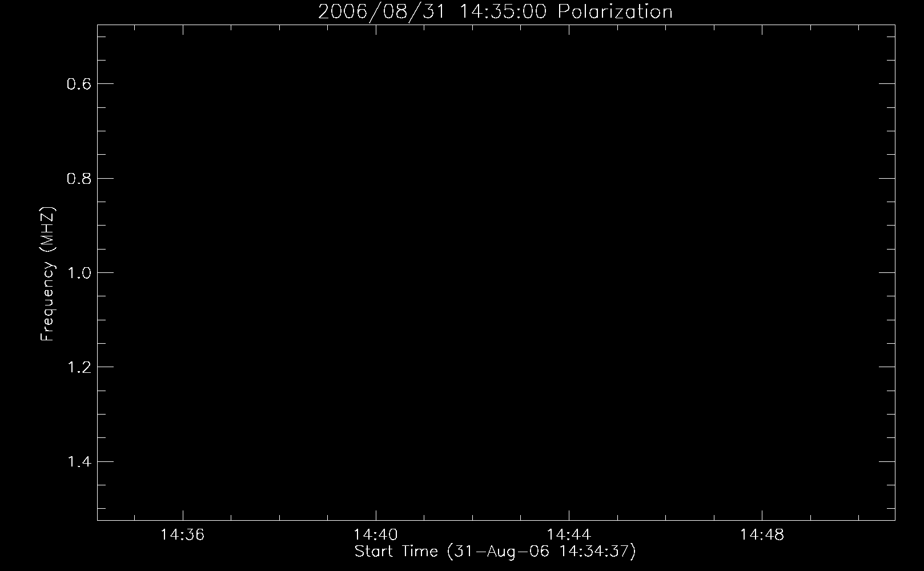Click the 'Start Time (31-Aug-06 14:34:37)' label
The image size is (924, 571).
tap(495, 552)
